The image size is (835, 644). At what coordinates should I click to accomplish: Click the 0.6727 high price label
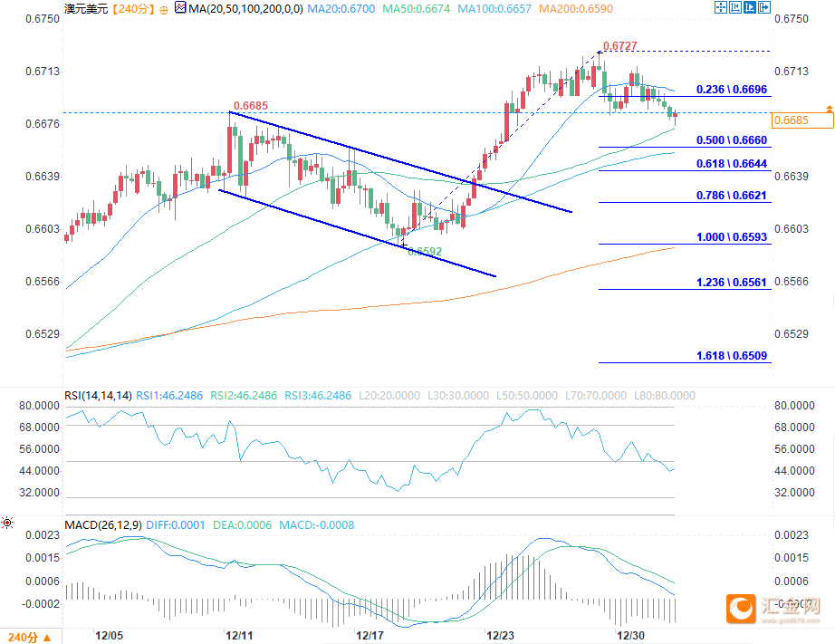pyautogui.click(x=619, y=46)
